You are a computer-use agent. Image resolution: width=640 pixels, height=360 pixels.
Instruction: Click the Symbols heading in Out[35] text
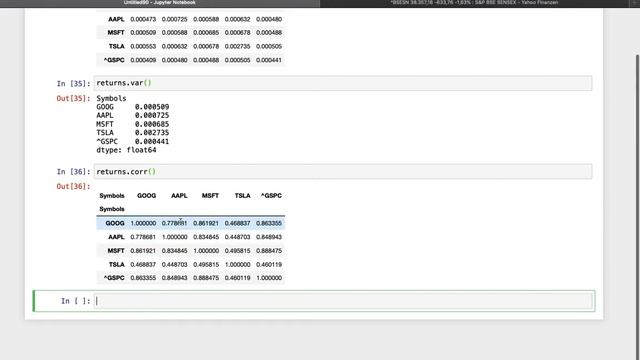(x=111, y=98)
